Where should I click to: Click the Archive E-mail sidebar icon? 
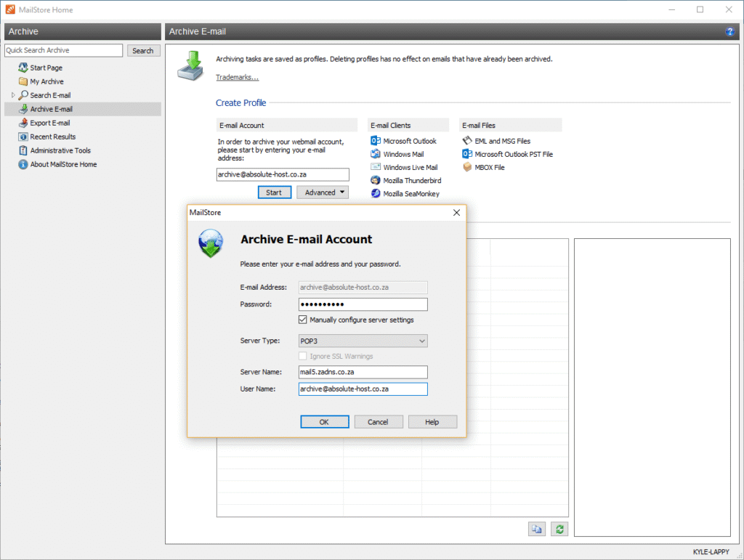(x=23, y=108)
